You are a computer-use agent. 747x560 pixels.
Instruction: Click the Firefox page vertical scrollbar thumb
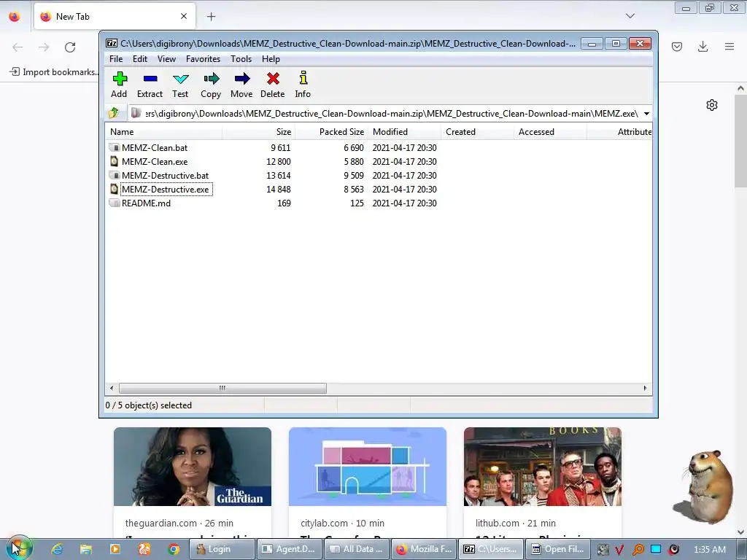(740, 141)
